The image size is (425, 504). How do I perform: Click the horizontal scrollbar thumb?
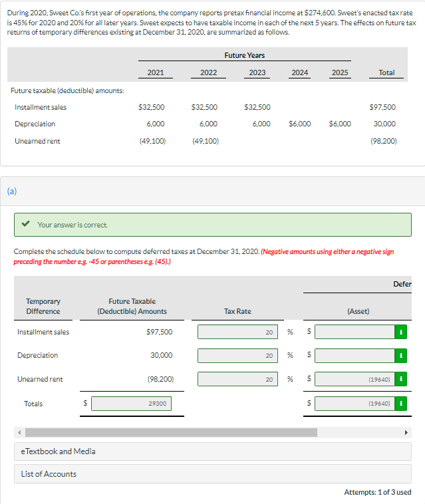tap(171, 432)
